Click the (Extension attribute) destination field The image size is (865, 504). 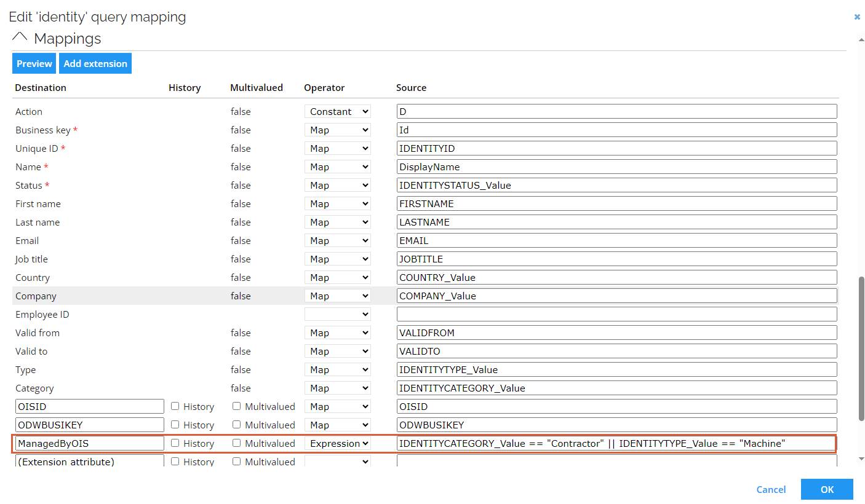[x=90, y=461]
